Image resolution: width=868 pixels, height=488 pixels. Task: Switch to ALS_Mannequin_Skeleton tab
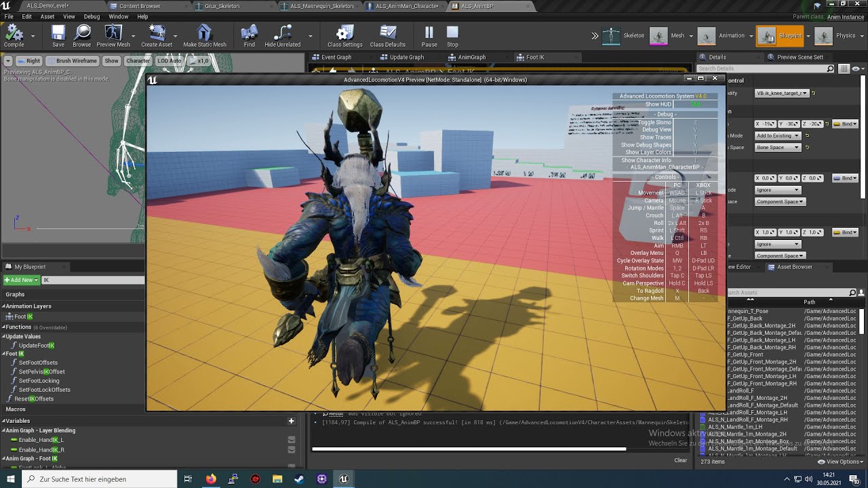tap(321, 6)
